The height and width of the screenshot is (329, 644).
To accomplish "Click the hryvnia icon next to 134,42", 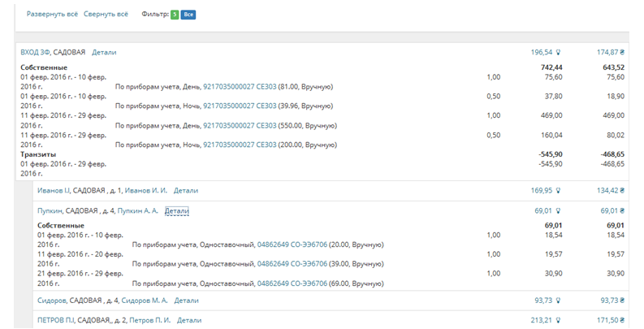I will pos(624,191).
